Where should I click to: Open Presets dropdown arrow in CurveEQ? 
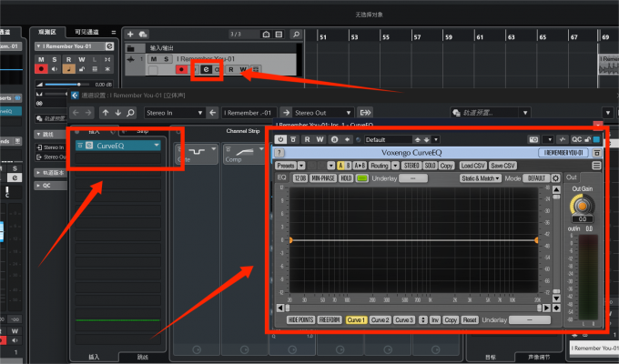tap(301, 166)
